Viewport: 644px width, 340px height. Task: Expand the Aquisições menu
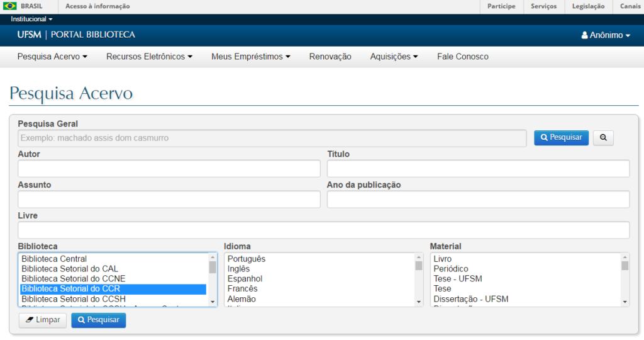point(394,57)
